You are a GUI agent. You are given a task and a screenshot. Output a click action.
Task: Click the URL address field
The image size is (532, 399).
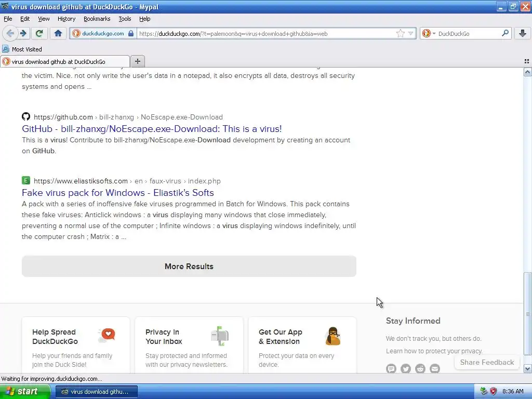[x=267, y=34]
